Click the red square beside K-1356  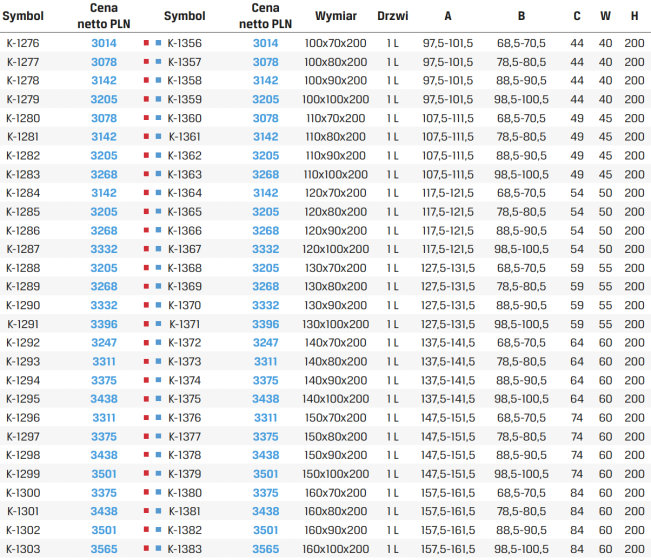(146, 43)
